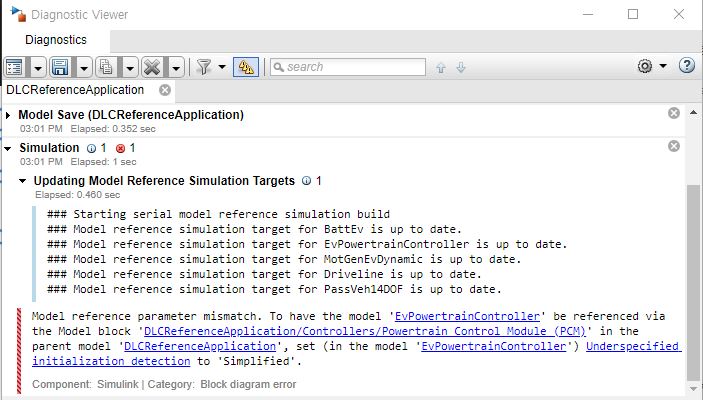Click into the search field
Viewport: 703px width, 400px height.
347,67
